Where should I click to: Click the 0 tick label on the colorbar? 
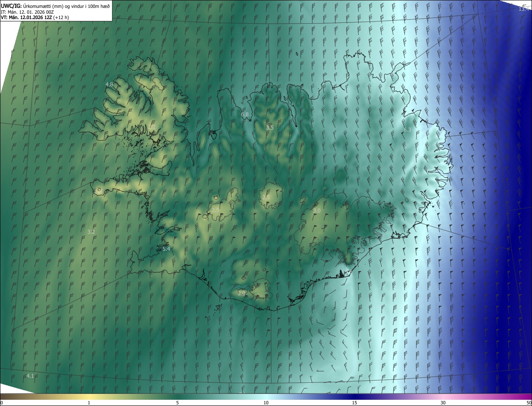coord(2,403)
